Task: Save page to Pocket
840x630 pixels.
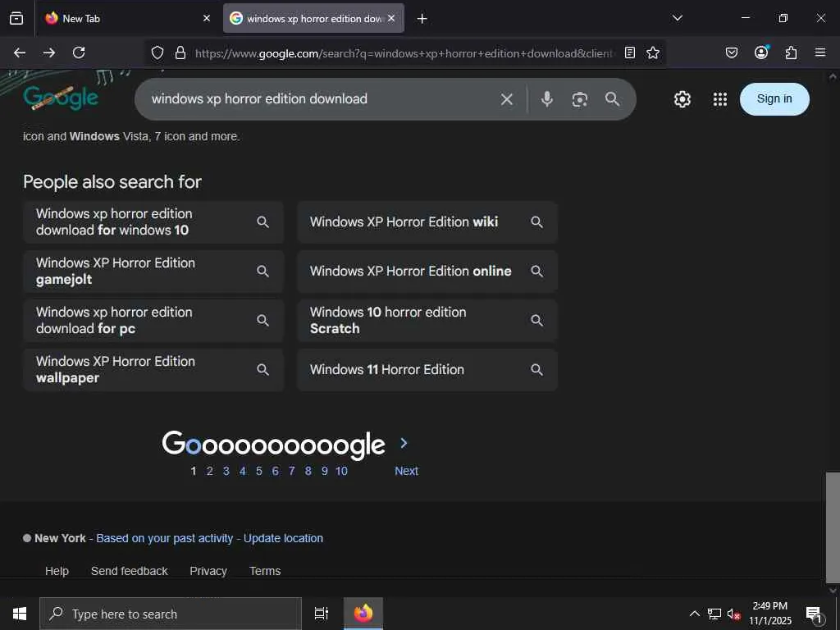Action: [732, 52]
